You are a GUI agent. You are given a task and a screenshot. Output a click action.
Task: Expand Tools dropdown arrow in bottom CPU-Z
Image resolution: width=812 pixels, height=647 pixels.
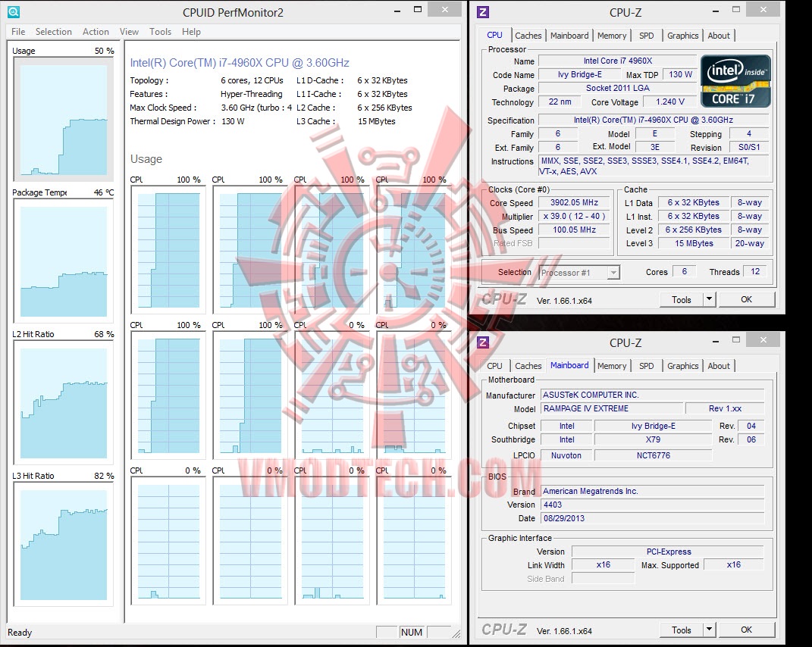[709, 630]
